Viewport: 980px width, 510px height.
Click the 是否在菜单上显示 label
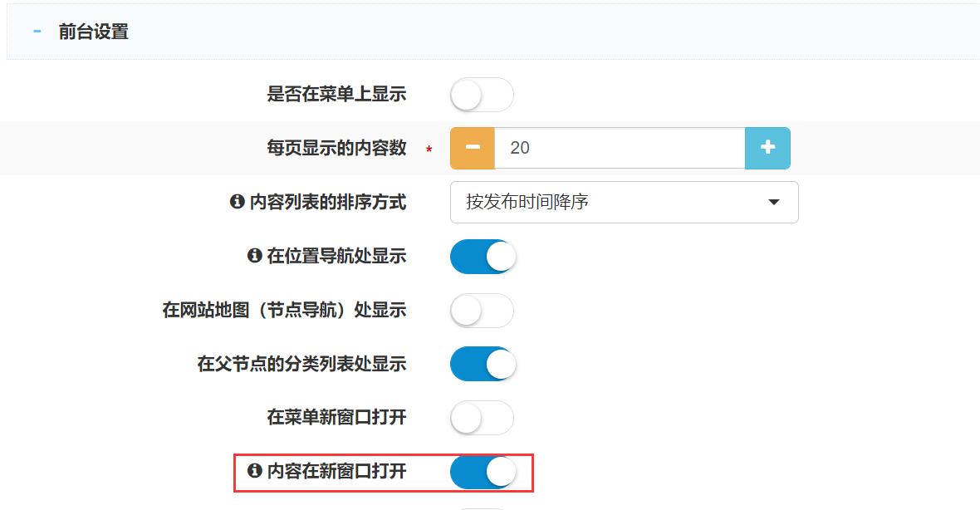pos(336,94)
